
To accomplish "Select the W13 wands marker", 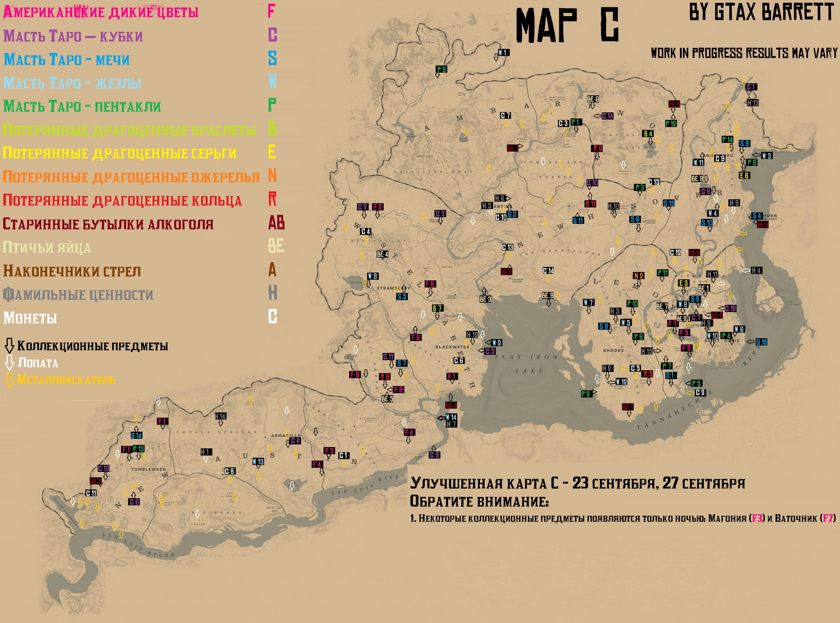I will 258,462.
